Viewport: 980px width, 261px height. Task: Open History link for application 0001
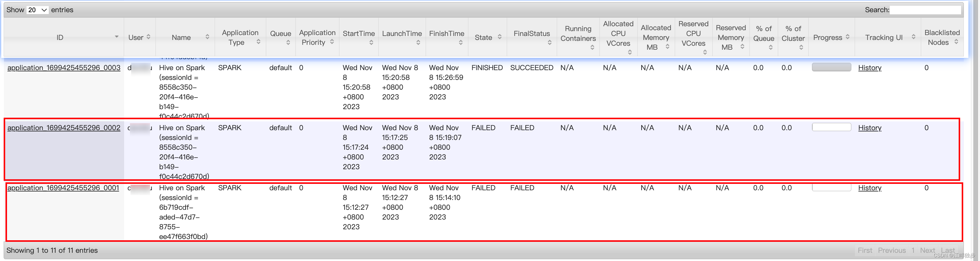point(869,188)
